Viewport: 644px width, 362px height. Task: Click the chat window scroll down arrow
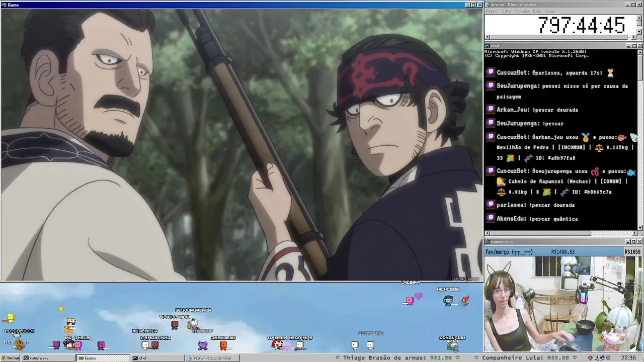coord(640,228)
